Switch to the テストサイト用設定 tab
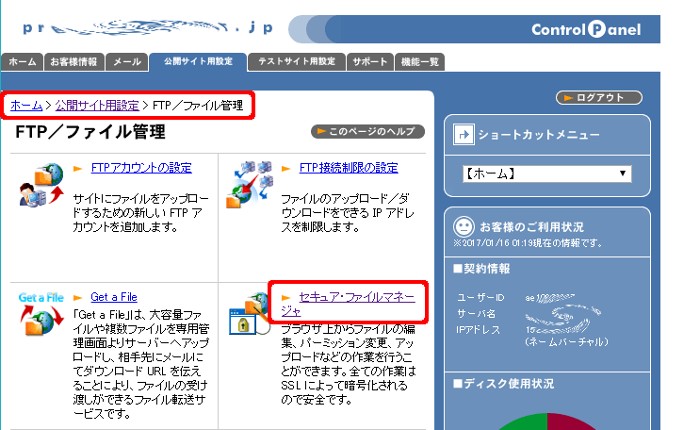The height and width of the screenshot is (430, 700). (296, 62)
